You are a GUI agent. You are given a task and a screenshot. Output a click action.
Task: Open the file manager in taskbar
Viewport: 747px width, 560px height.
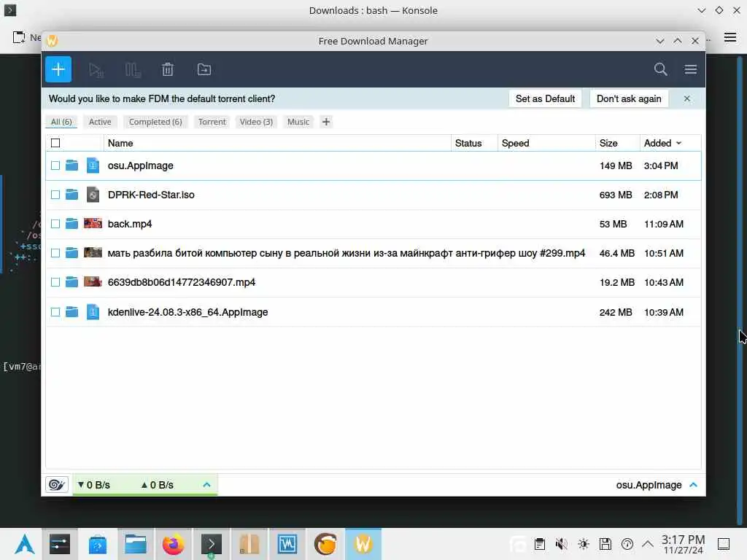click(x=135, y=544)
